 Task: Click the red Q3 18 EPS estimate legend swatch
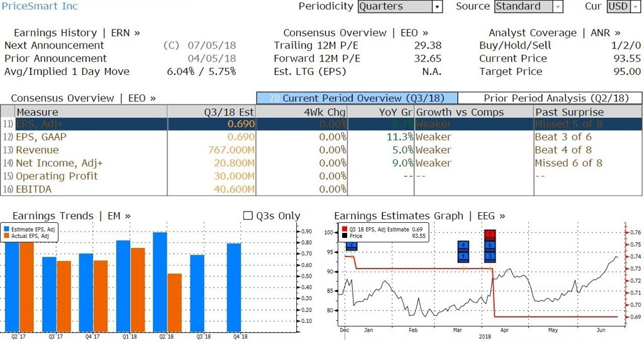click(x=344, y=230)
